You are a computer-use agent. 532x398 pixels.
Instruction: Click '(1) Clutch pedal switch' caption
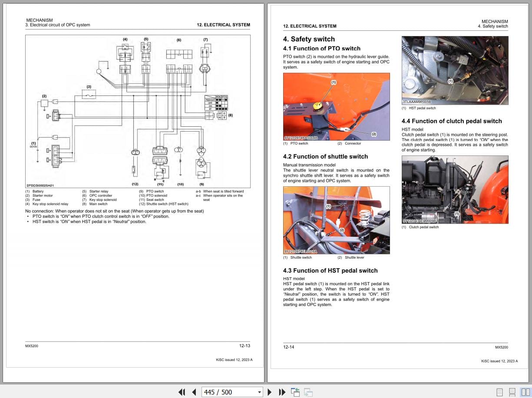point(420,227)
